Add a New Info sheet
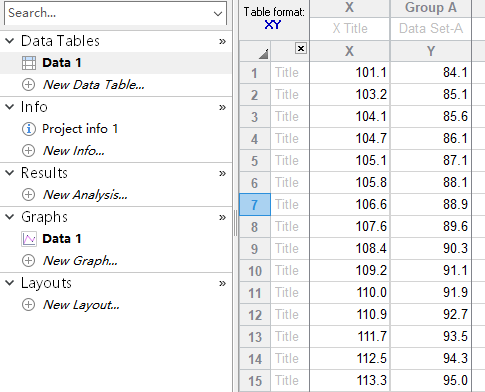The height and width of the screenshot is (392, 485). [x=73, y=151]
